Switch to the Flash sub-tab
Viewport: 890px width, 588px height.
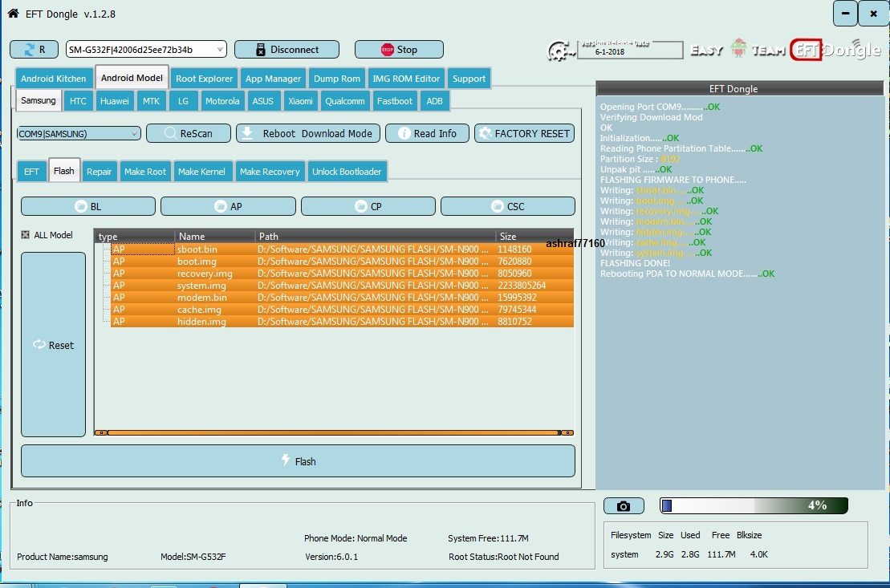point(64,170)
